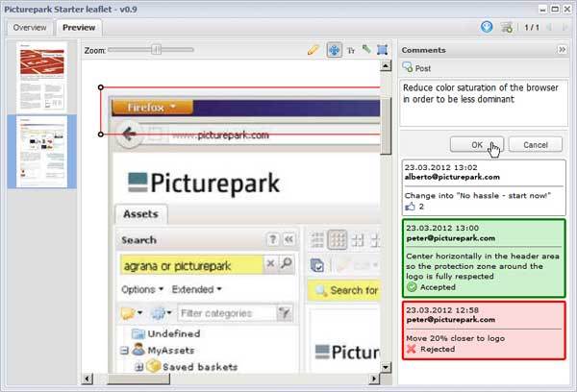Click the yellow "agrana or picturepark" search field

(x=191, y=265)
